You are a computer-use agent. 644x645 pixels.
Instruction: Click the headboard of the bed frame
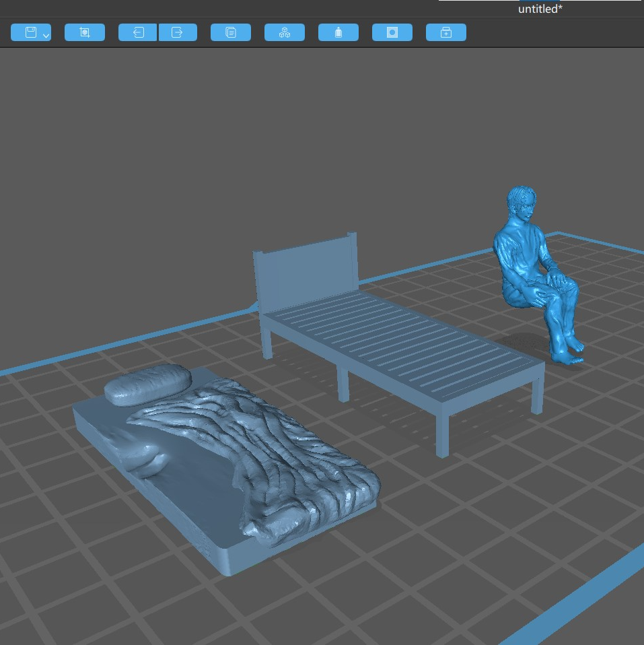tap(304, 271)
